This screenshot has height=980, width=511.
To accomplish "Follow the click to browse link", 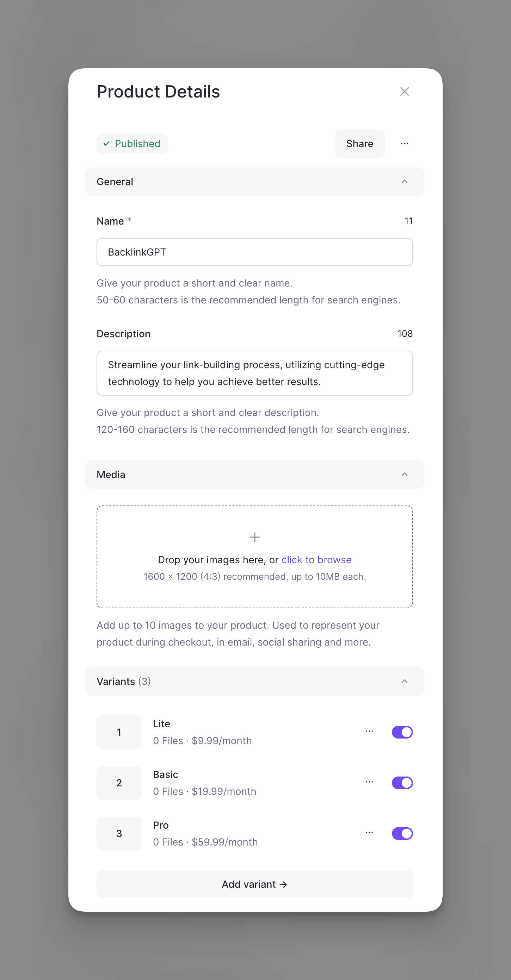I will tap(316, 560).
